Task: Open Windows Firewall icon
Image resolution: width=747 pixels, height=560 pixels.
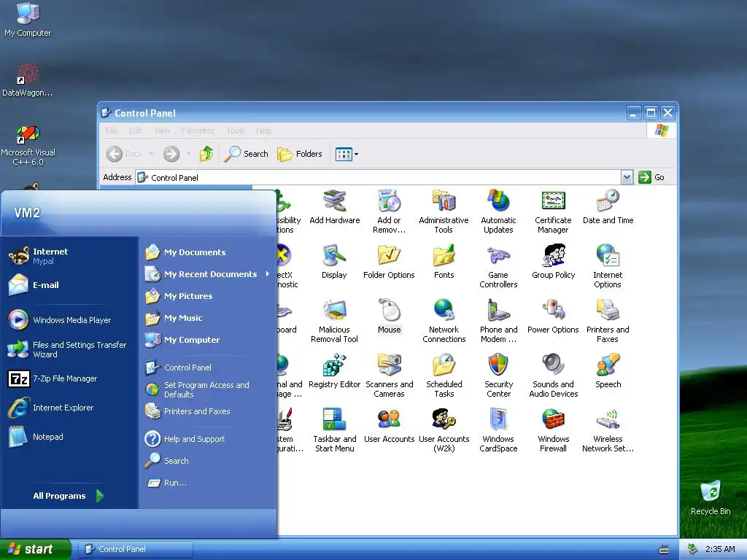Action: (x=553, y=431)
